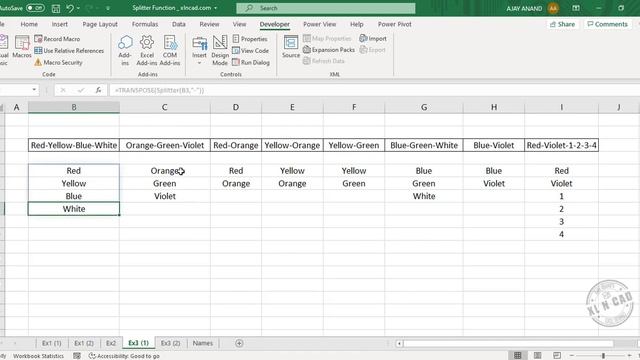
Task: Switch to Normal view icon
Action: (x=518, y=356)
